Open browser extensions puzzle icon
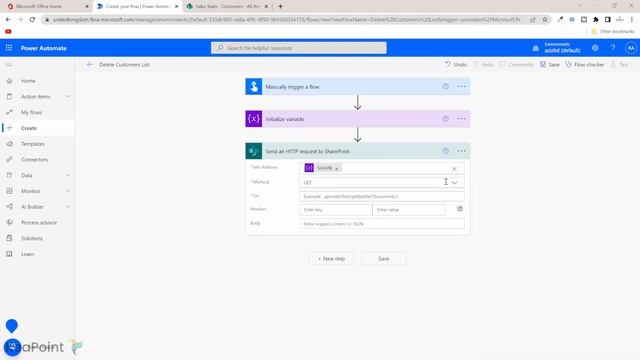 (596, 19)
